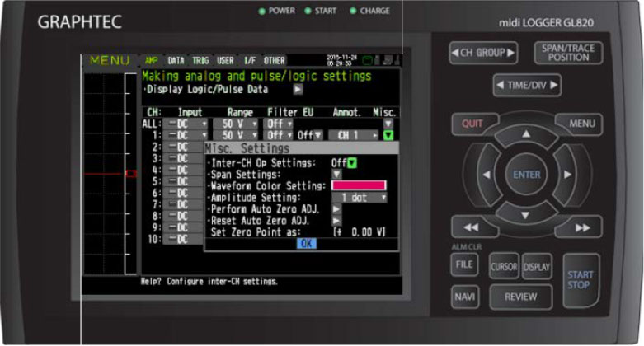This screenshot has width=644, height=346.
Task: Switch to the I/F menu tab
Action: click(250, 61)
